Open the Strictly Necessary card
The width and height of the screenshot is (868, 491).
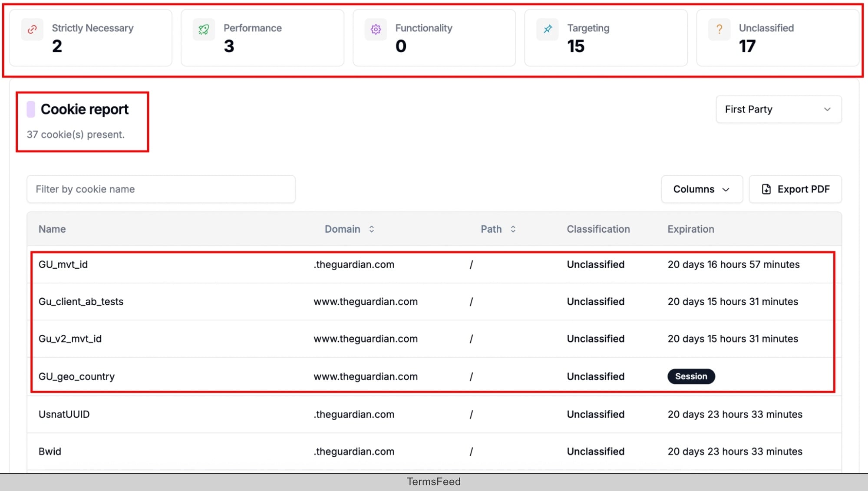[91, 38]
